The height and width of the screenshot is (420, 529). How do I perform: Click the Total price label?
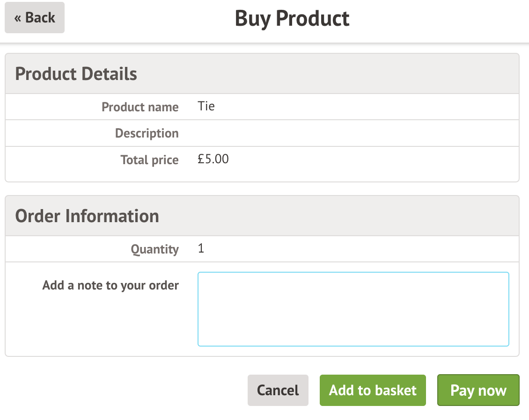click(149, 160)
